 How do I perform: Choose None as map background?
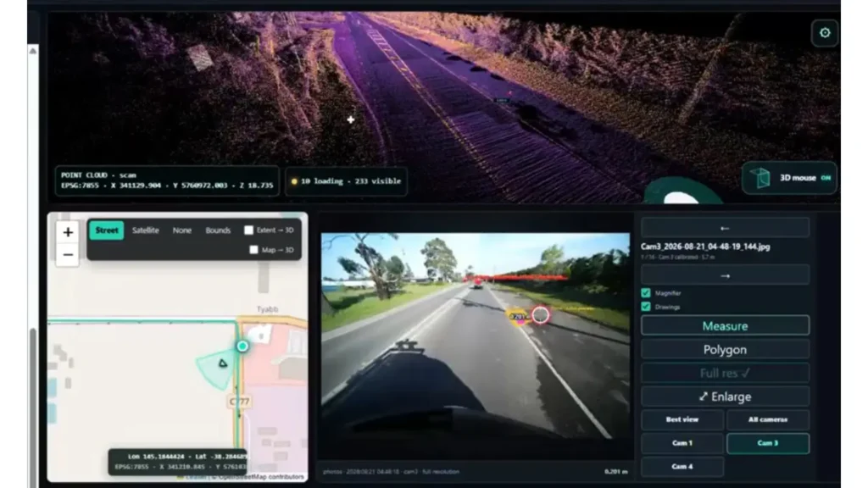[x=182, y=230]
